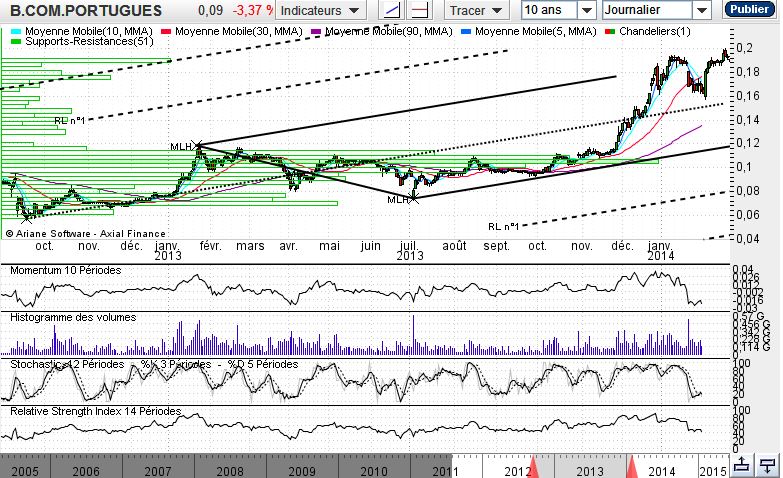The height and width of the screenshot is (478, 783).
Task: Jump to 2013 on the year timeline
Action: [590, 471]
